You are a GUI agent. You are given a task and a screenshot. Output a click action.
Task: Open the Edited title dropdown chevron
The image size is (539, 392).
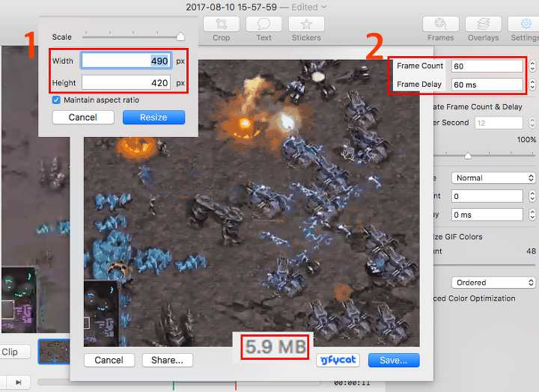point(324,7)
